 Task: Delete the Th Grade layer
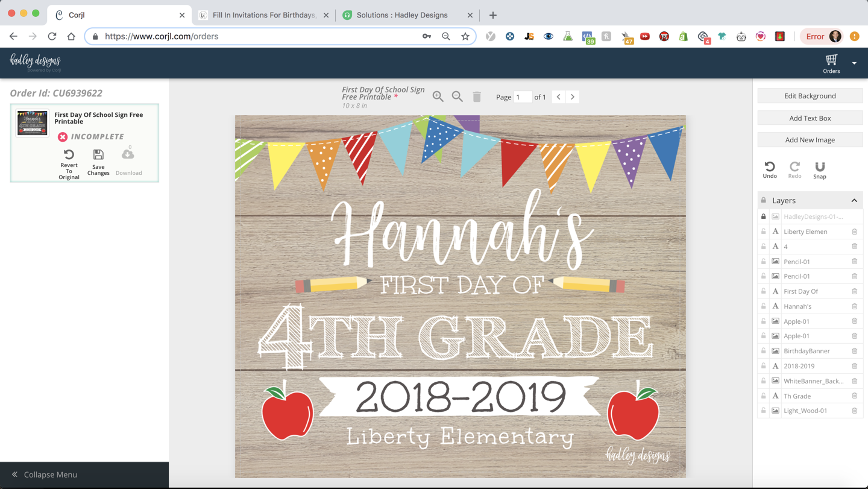click(x=854, y=396)
